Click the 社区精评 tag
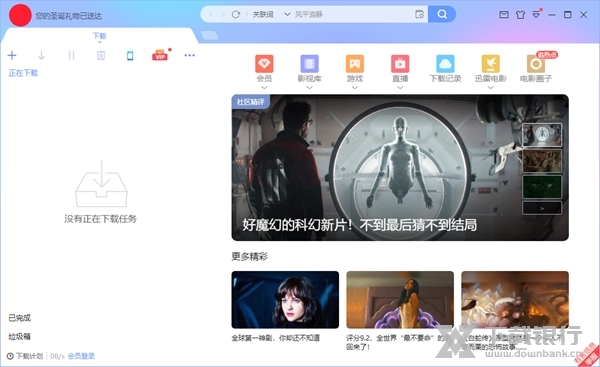This screenshot has width=600, height=367. [251, 102]
